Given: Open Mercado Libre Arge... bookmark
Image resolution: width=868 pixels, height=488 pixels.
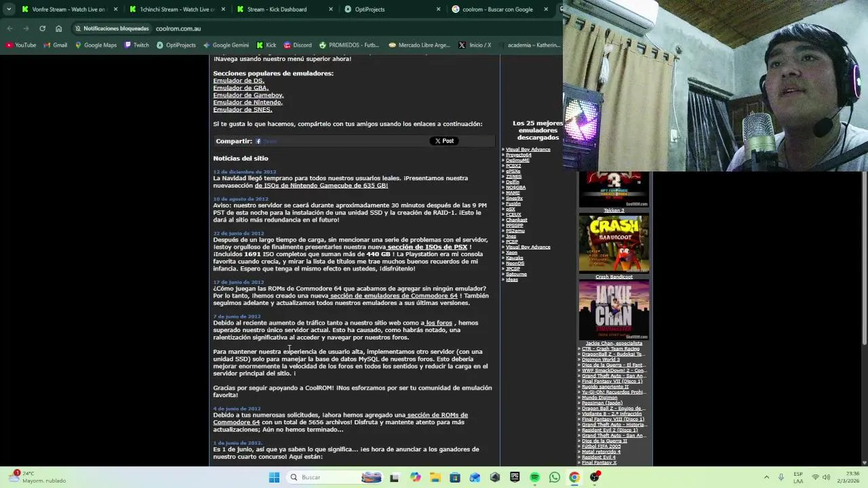Looking at the screenshot, I should 419,45.
